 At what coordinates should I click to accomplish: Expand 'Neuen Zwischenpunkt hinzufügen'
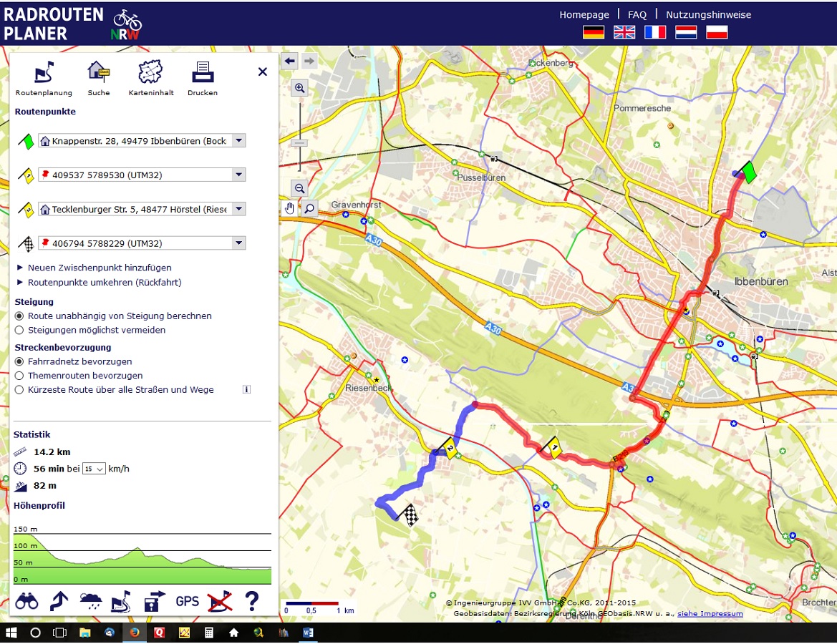tap(100, 268)
